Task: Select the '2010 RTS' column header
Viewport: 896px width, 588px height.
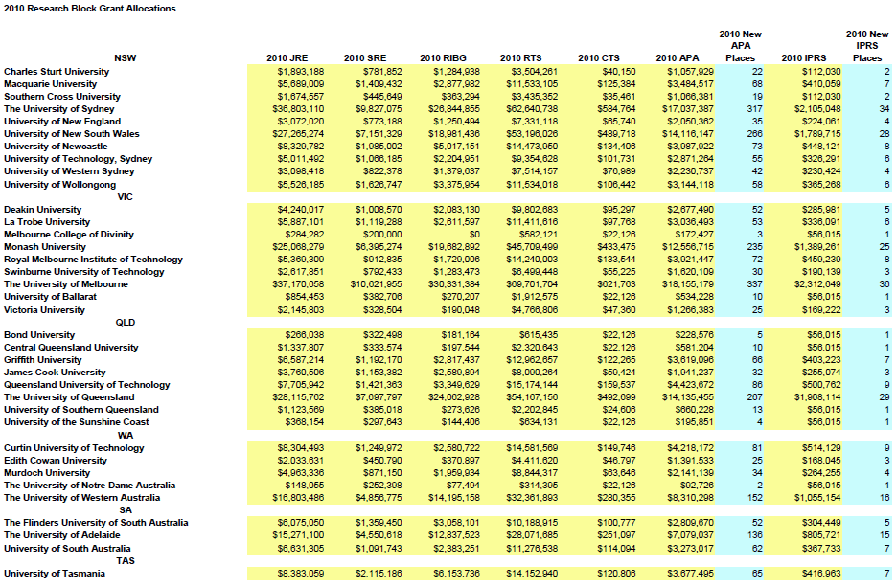Action: pos(520,58)
